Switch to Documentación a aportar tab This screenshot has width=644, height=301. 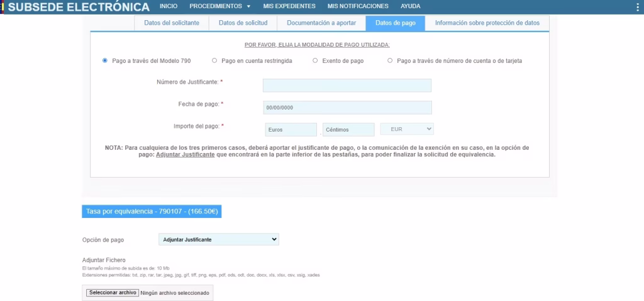(321, 23)
